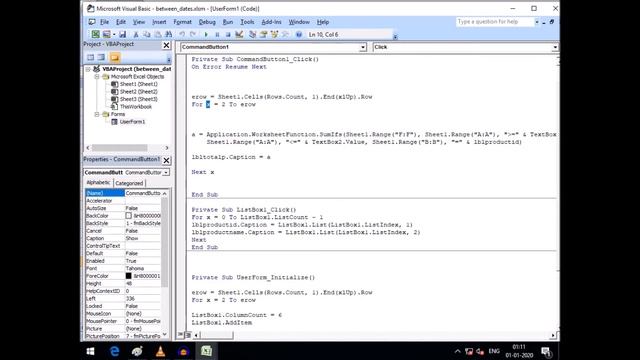
Task: Close the Project VBAProject panel
Action: (167, 45)
